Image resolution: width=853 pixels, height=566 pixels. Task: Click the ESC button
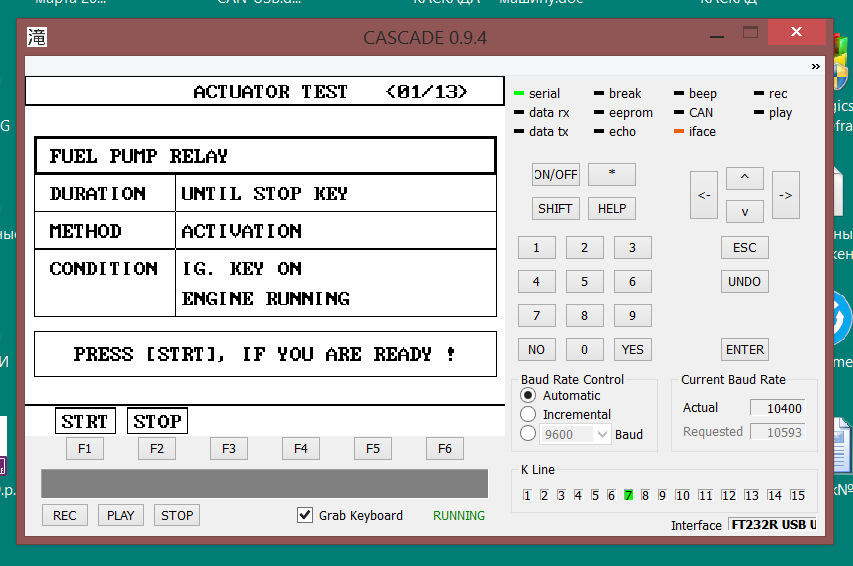point(745,248)
